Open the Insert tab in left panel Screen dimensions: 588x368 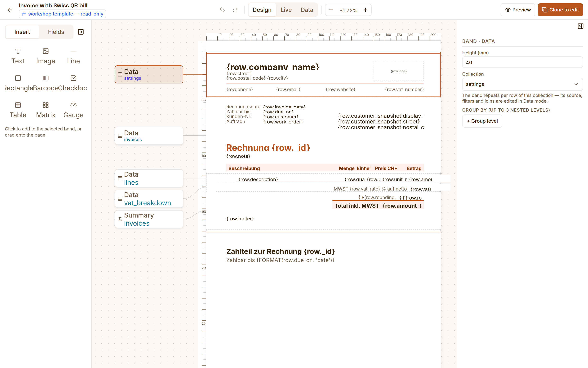tap(22, 32)
